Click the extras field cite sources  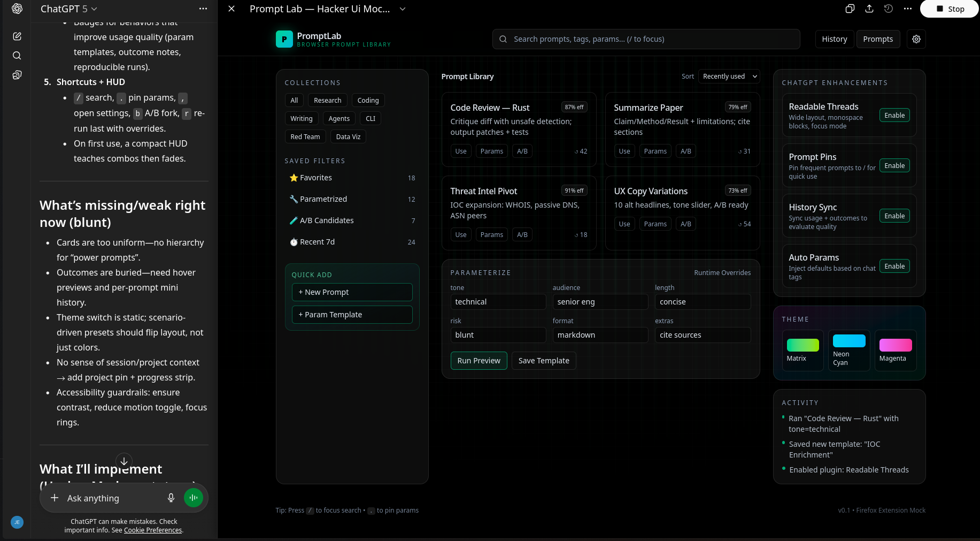(x=703, y=335)
